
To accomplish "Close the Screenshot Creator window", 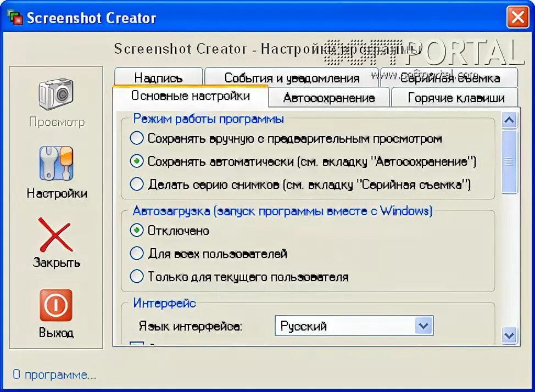I will [517, 17].
